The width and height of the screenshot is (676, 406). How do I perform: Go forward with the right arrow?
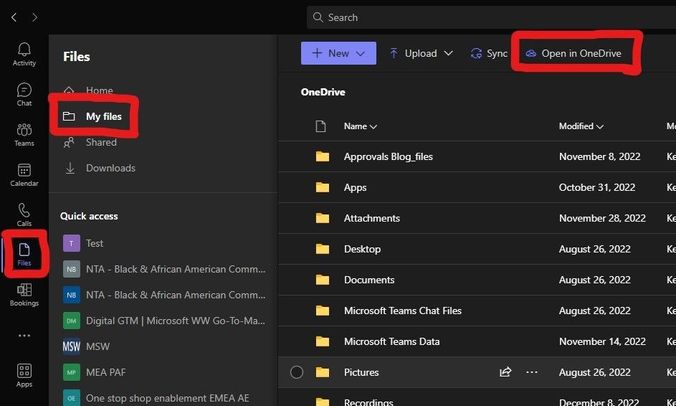(x=34, y=17)
